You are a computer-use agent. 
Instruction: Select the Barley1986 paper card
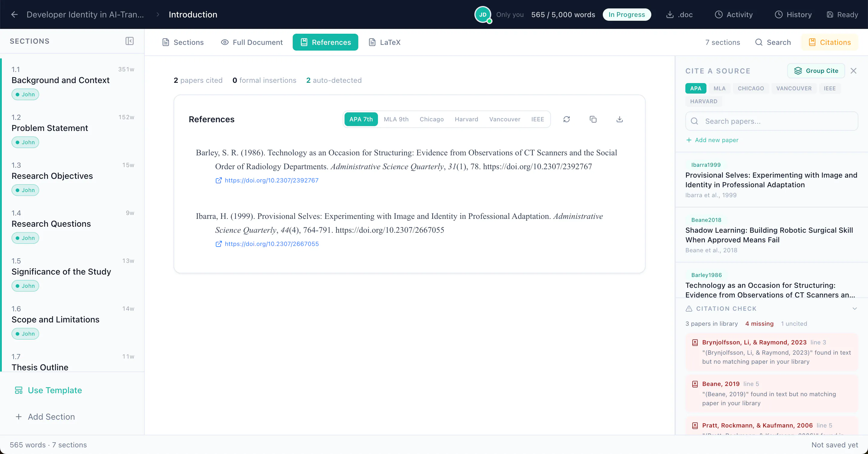pyautogui.click(x=772, y=281)
